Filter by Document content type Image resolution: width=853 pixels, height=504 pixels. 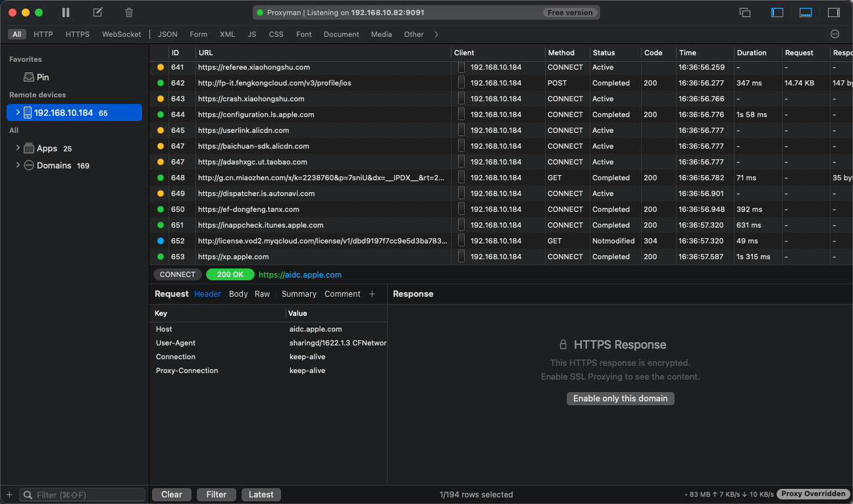click(x=342, y=34)
